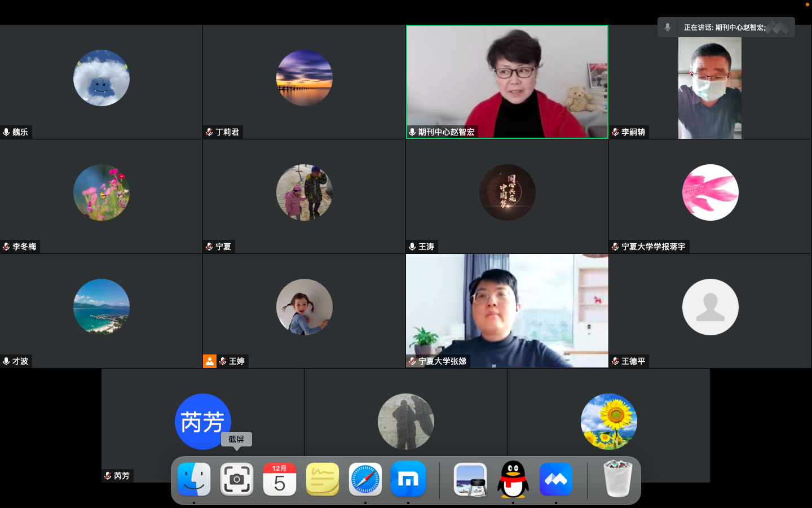The height and width of the screenshot is (508, 812).
Task: Open the yellow Stickies notes app
Action: [x=322, y=479]
